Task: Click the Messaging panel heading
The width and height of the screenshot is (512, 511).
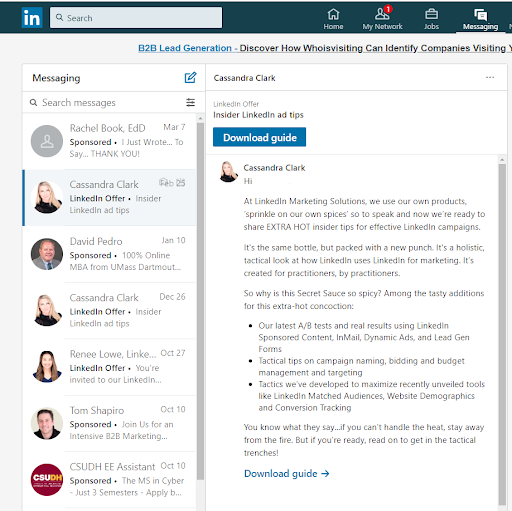Action: point(56,78)
